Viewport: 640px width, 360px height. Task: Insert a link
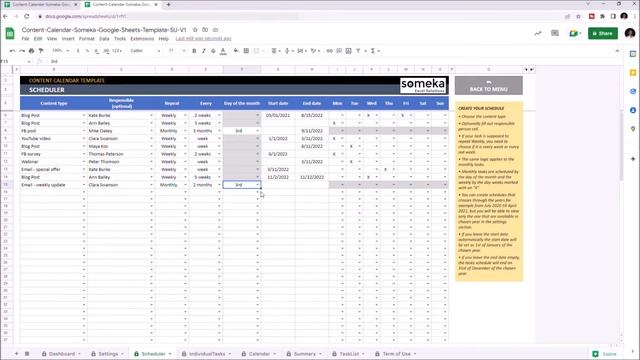329,51
